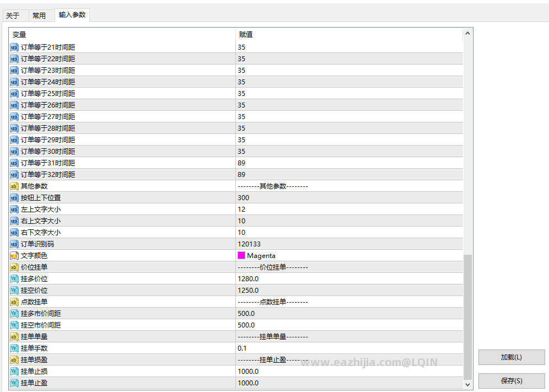
Task: Click integer icon beside 右下文字大小
Action: (14, 232)
